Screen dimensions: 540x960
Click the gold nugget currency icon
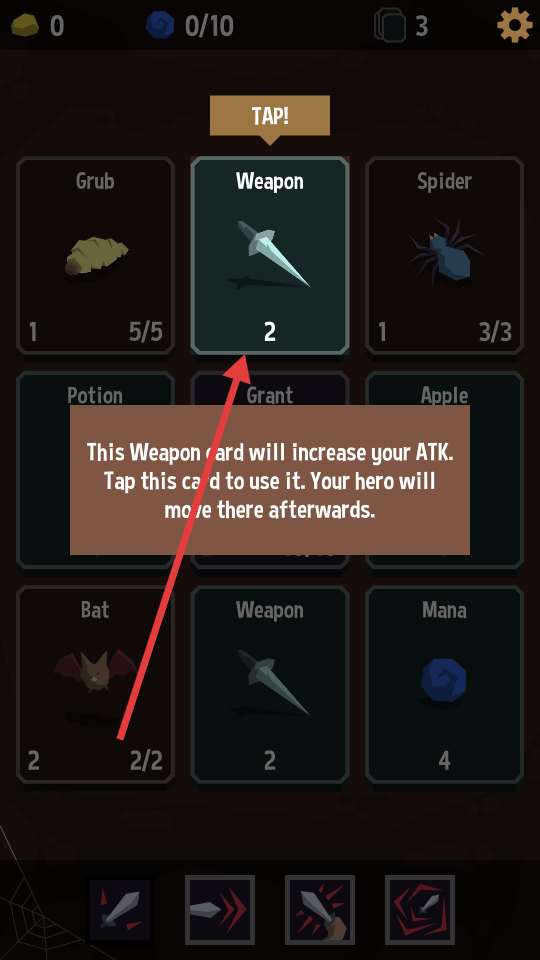click(x=25, y=26)
